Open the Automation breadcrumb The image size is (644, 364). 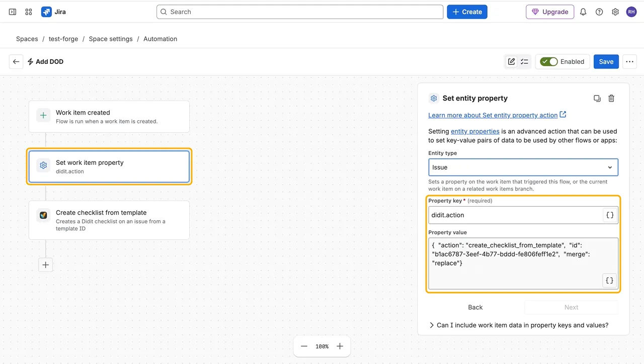(160, 39)
